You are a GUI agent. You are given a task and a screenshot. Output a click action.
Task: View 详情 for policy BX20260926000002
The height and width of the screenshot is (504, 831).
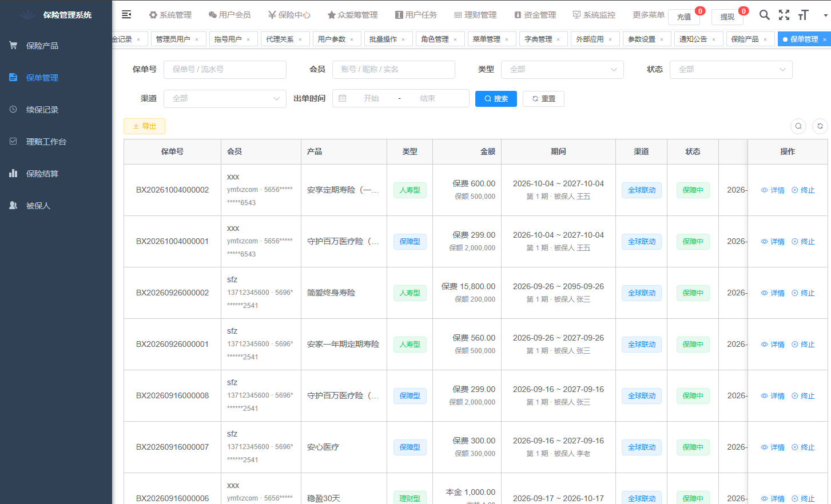point(773,293)
